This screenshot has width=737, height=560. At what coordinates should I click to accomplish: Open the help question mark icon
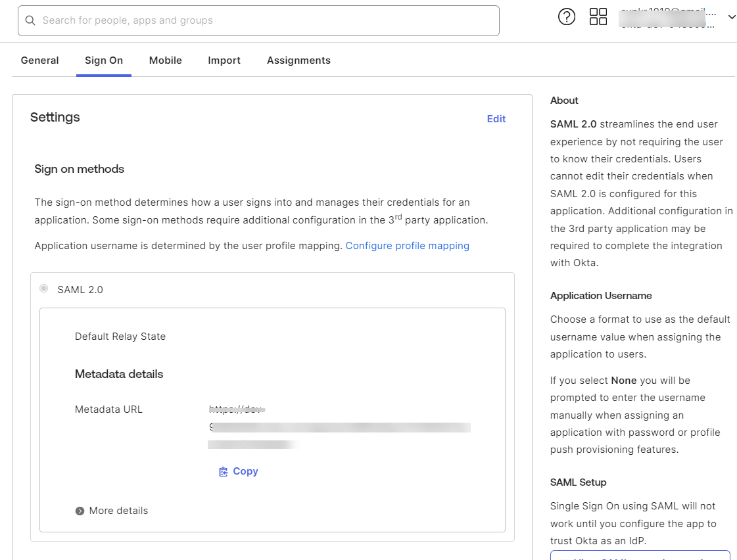click(566, 17)
